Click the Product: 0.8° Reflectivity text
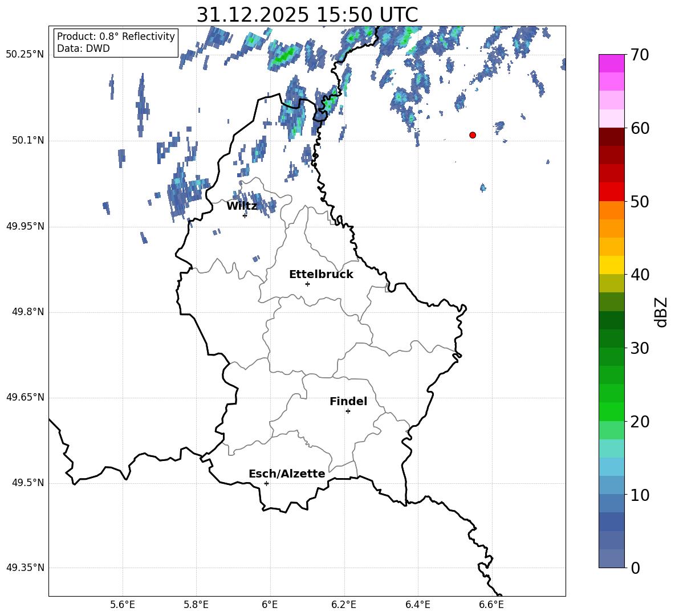Image resolution: width=675 pixels, height=616 pixels. pos(116,36)
